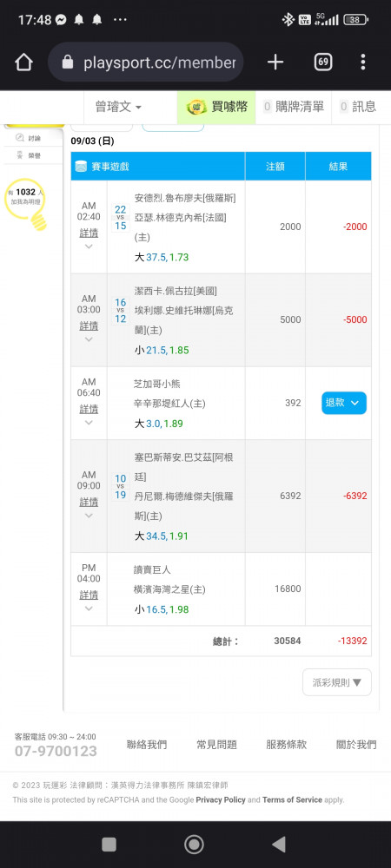
Task: Open 詳情 for the PM 04:00 match
Action: (x=89, y=595)
